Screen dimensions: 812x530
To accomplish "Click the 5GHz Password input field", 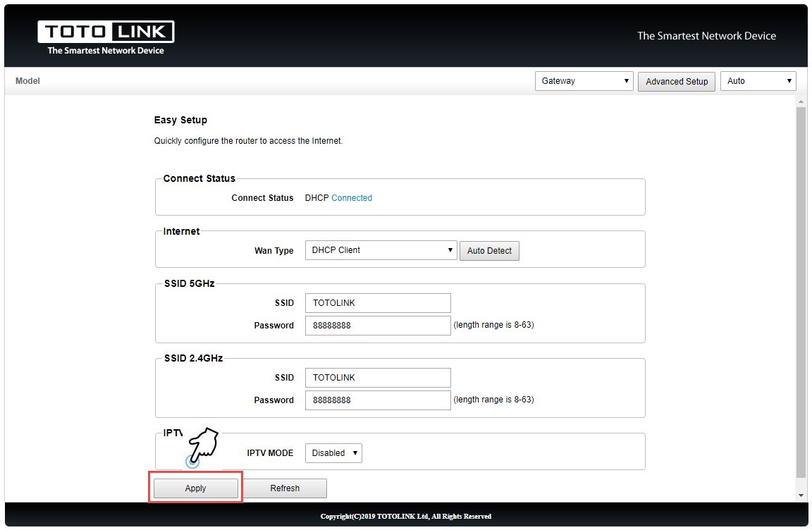I will 378,326.
